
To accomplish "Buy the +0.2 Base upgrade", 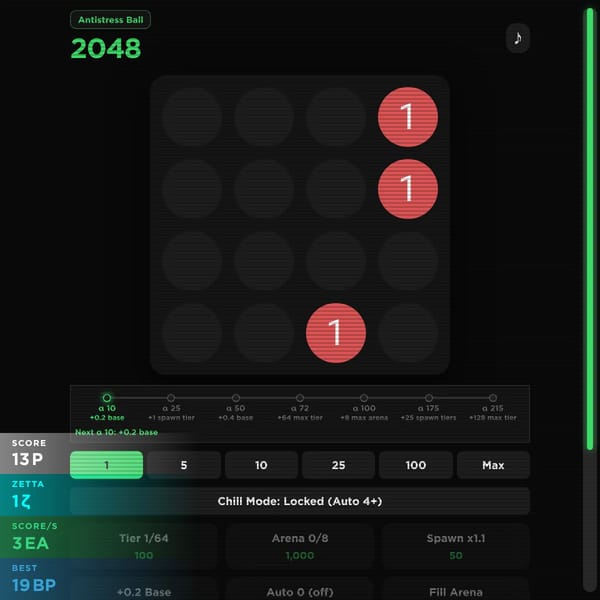I will click(x=143, y=589).
